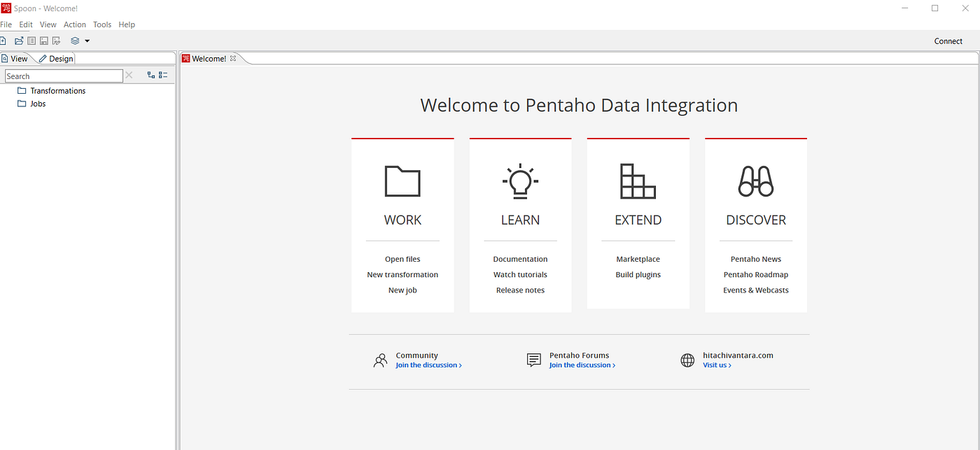
Task: Open the Pentaho Roadmap link
Action: point(756,274)
